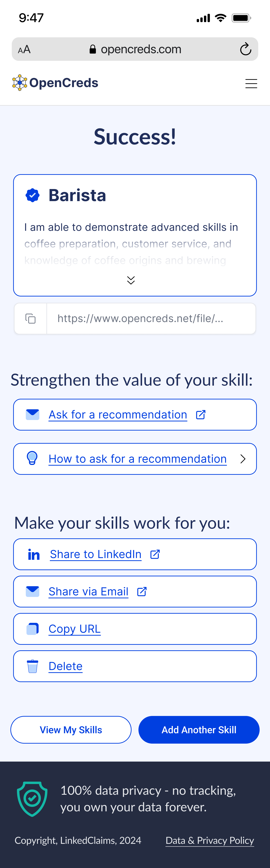This screenshot has height=868, width=270.
Task: Click the external link icon after Share via Email
Action: click(142, 592)
